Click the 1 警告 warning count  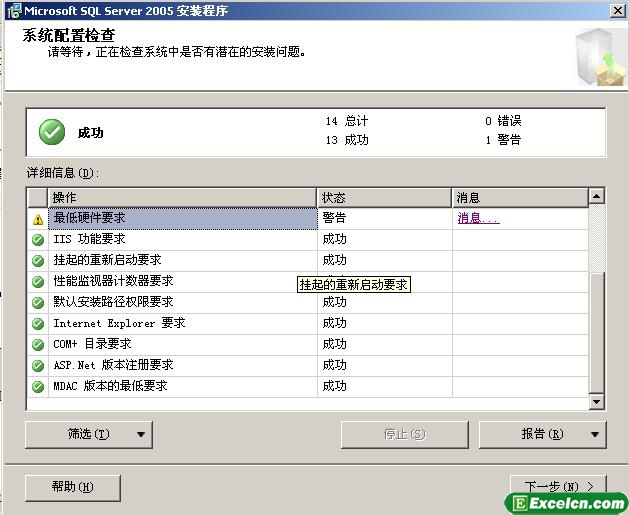(503, 140)
